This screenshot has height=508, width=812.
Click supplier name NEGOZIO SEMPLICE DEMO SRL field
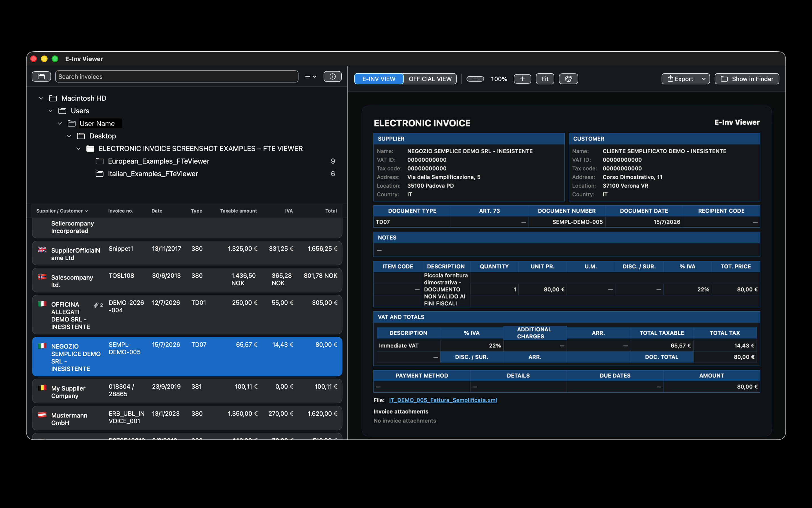point(470,151)
